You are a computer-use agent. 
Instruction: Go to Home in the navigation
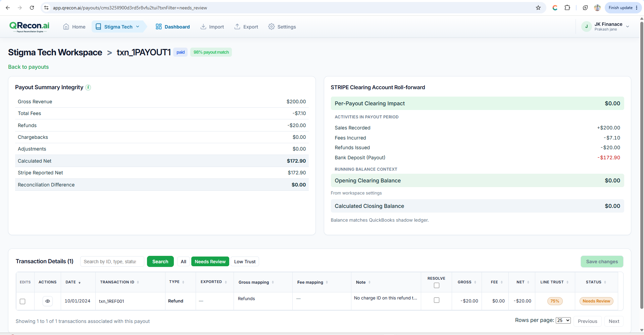click(74, 27)
